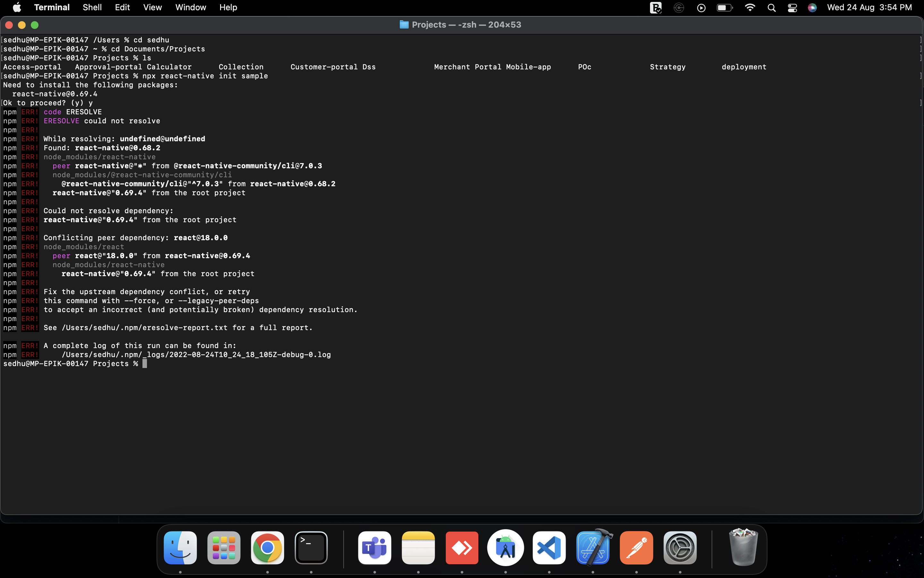924x578 pixels.
Task: Click the debug-0.log file path
Action: pos(196,355)
